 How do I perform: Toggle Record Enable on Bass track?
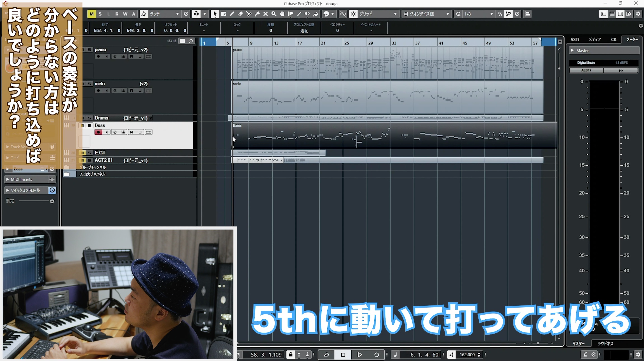tap(98, 132)
